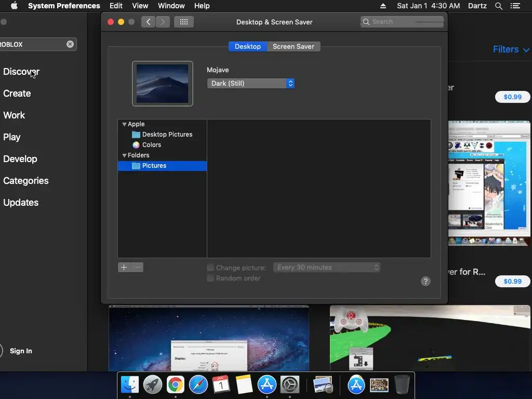The image size is (532, 399).
Task: Go back in System Preferences
Action: point(148,22)
